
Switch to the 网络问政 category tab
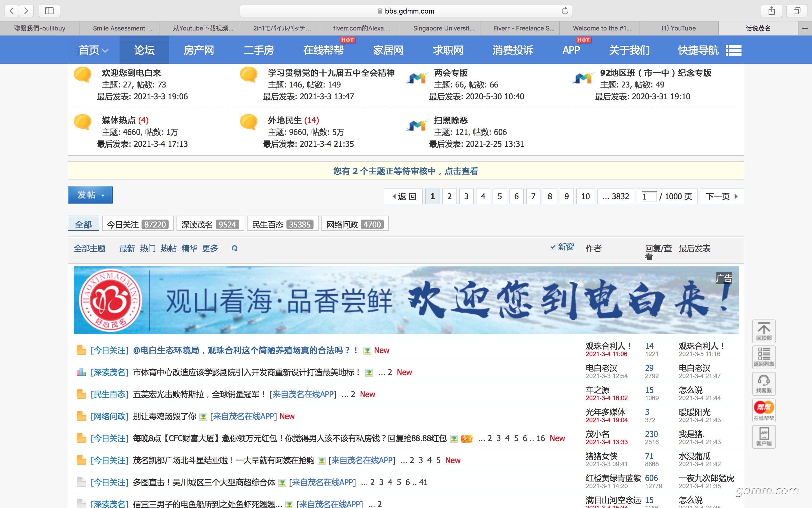pos(355,224)
